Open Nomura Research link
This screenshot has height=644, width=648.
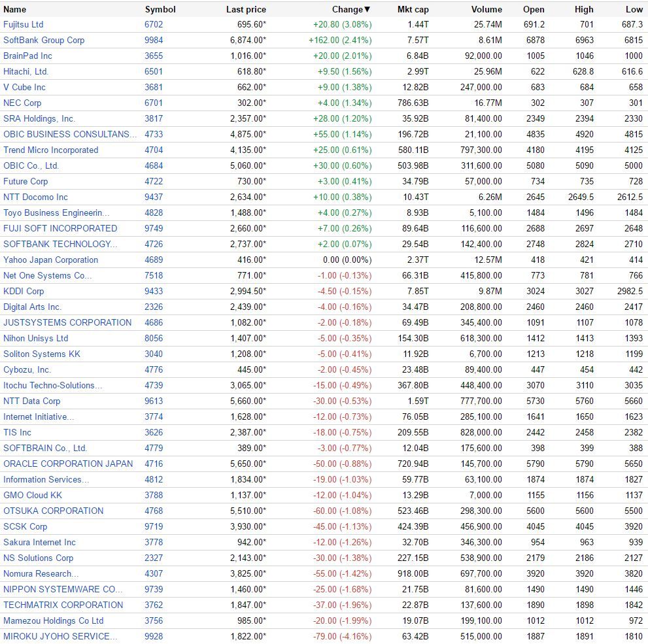point(41,574)
